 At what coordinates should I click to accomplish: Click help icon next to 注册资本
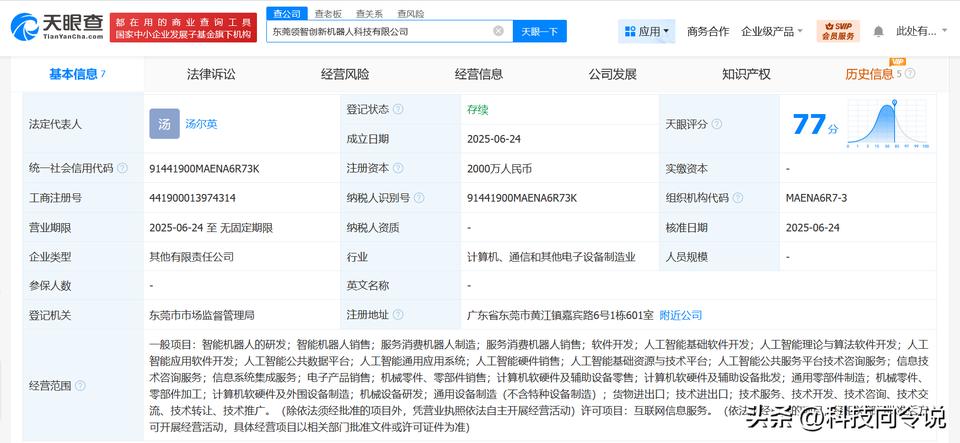click(398, 168)
